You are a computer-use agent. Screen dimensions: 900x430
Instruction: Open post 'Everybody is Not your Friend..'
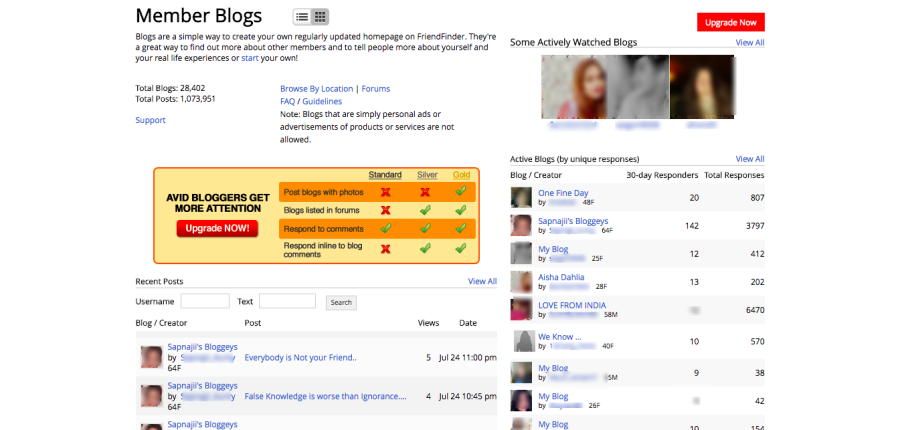(301, 357)
